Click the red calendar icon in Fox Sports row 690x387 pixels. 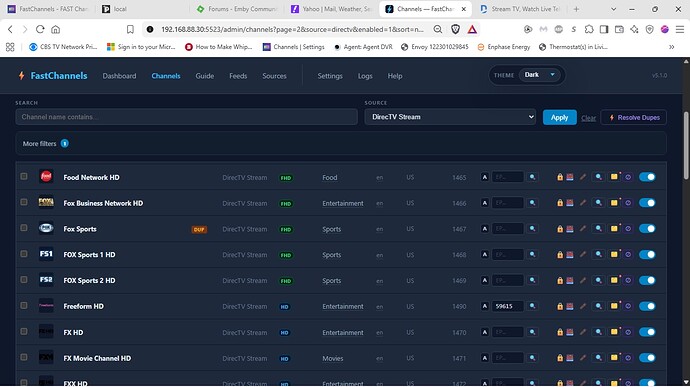pos(570,229)
